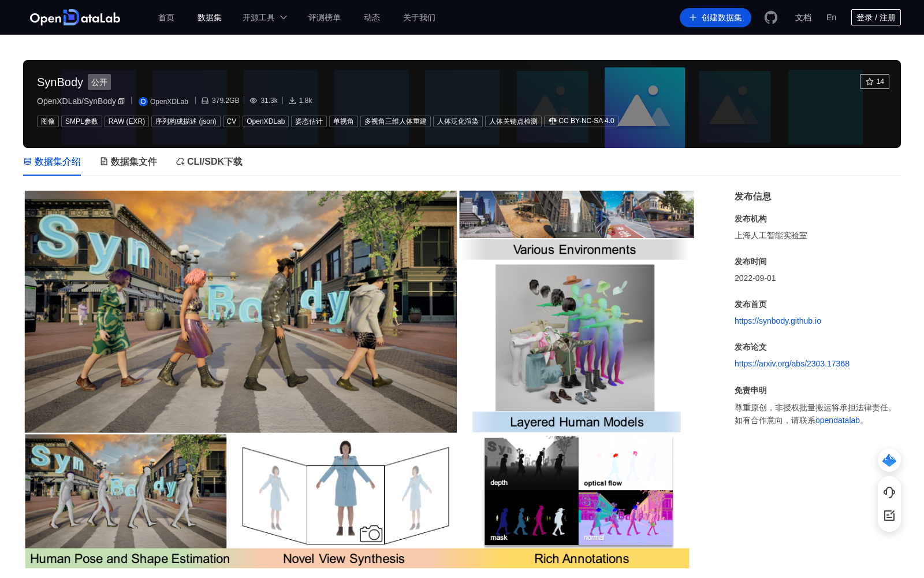Click 登录 / 注册 button
This screenshot has height=578, width=924.
[876, 17]
